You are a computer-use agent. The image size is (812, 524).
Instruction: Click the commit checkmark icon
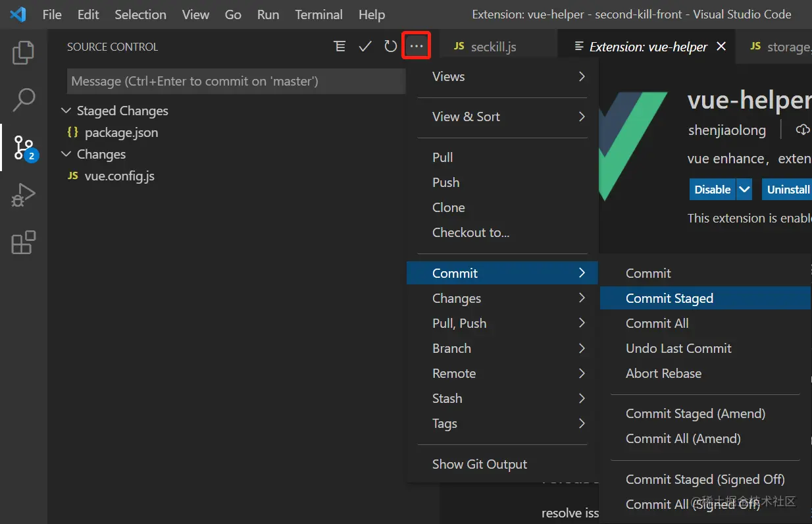[365, 46]
